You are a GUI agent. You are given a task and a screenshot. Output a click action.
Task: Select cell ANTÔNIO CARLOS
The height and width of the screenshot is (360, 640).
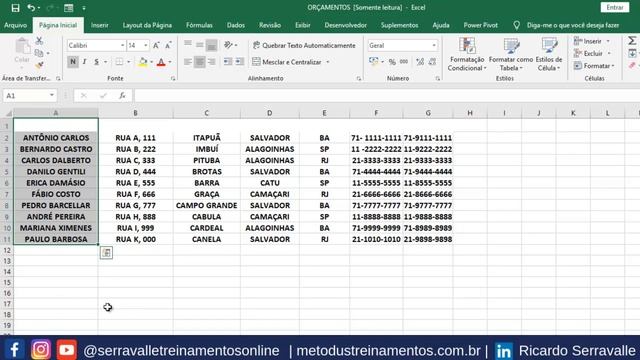point(56,138)
